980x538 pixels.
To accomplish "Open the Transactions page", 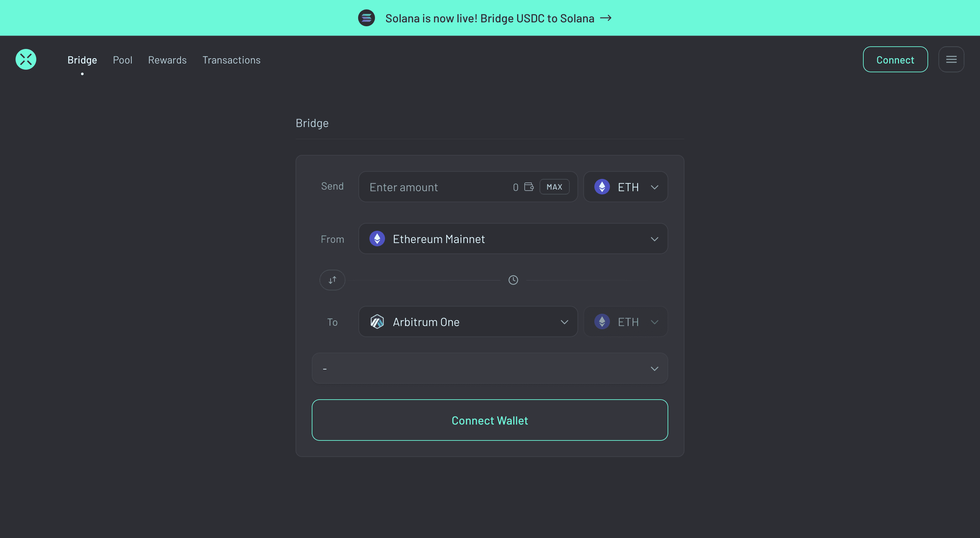I will [231, 60].
